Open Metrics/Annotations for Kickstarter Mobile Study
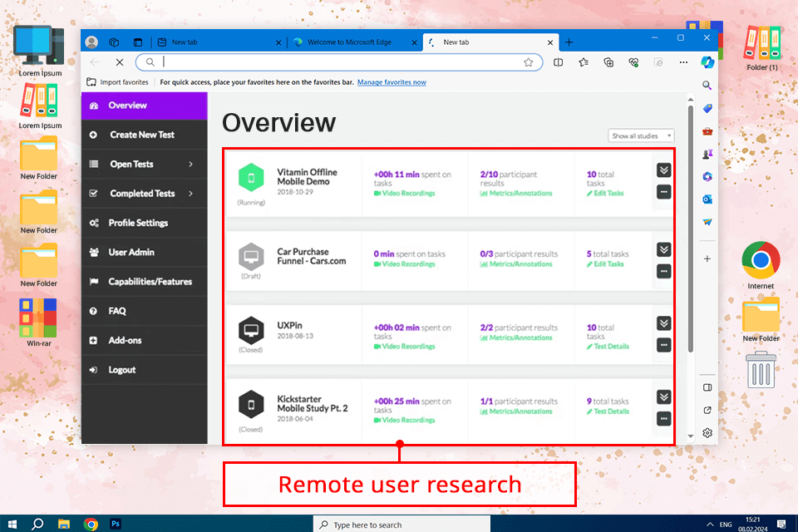Image resolution: width=798 pixels, height=532 pixels. [516, 411]
